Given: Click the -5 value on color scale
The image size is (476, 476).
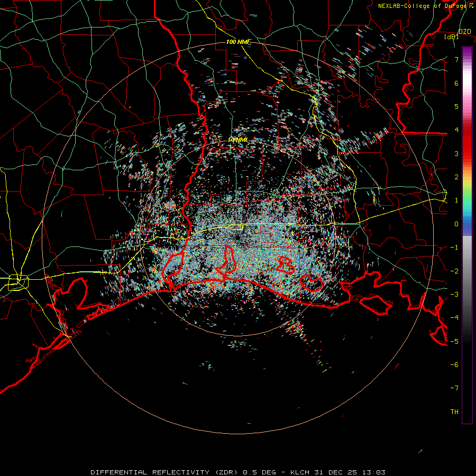Looking at the screenshot, I should point(454,342).
